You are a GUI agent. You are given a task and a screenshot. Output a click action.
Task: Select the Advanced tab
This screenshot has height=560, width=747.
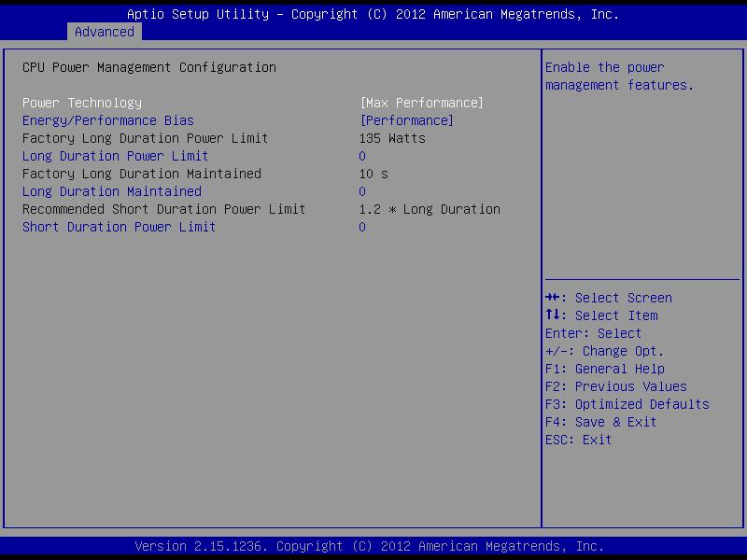click(x=105, y=32)
